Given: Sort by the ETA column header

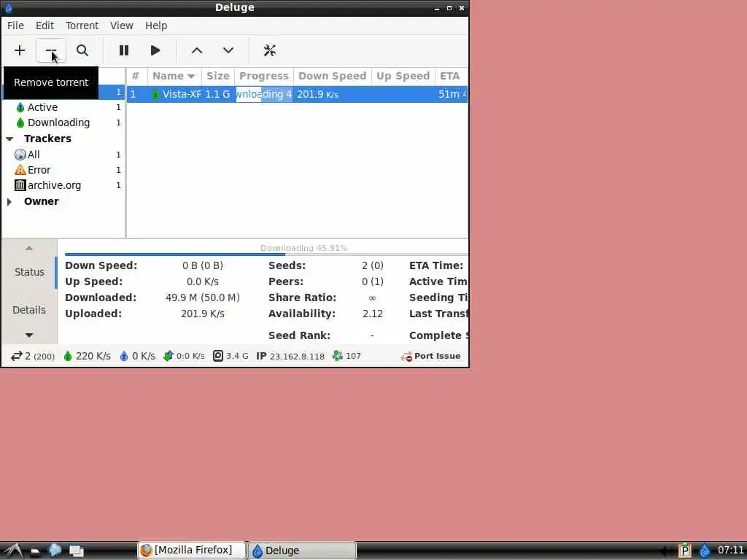Looking at the screenshot, I should point(451,76).
